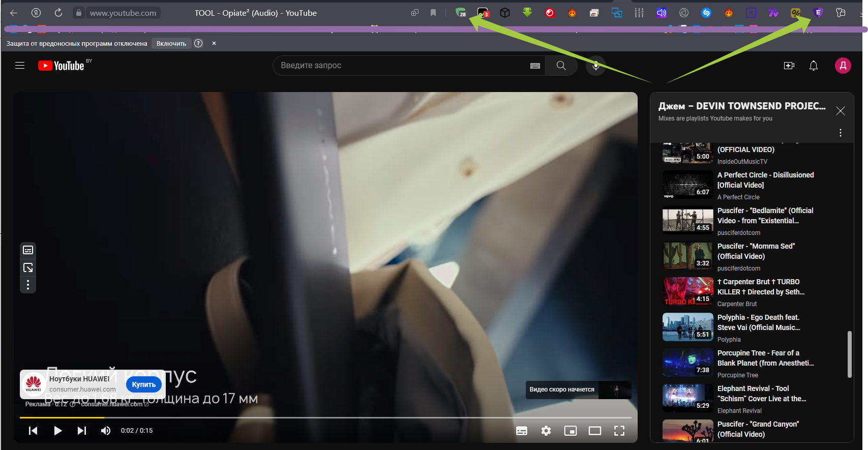Click into the Введите запрос search field
The image size is (868, 450).
(x=402, y=66)
